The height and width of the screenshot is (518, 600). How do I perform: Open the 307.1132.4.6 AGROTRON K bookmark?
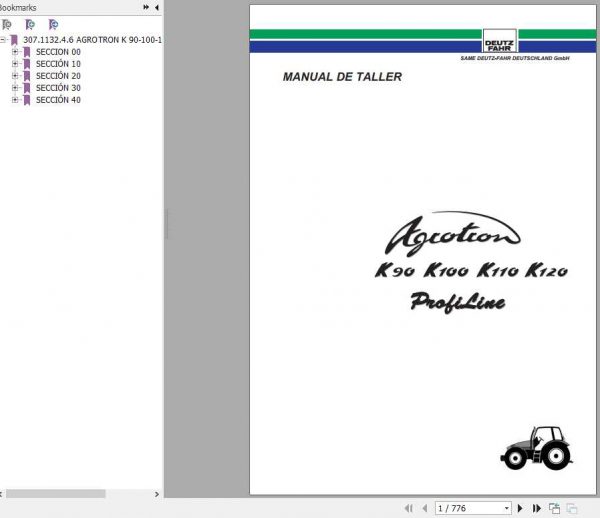(x=92, y=40)
